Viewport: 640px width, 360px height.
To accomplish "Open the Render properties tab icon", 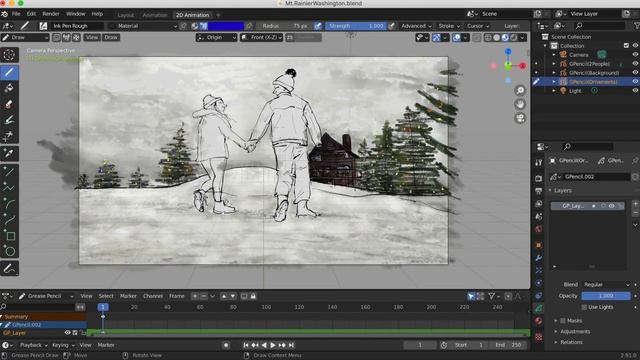I will (x=539, y=178).
